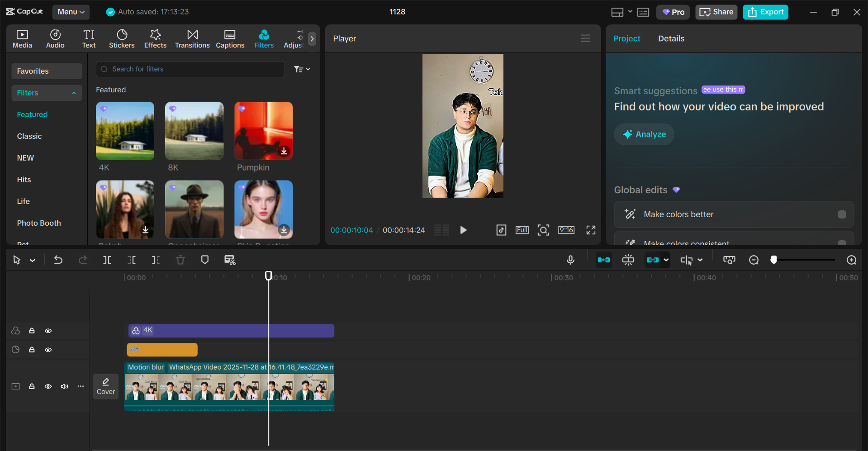
Task: Select the Transitions panel
Action: tap(192, 38)
